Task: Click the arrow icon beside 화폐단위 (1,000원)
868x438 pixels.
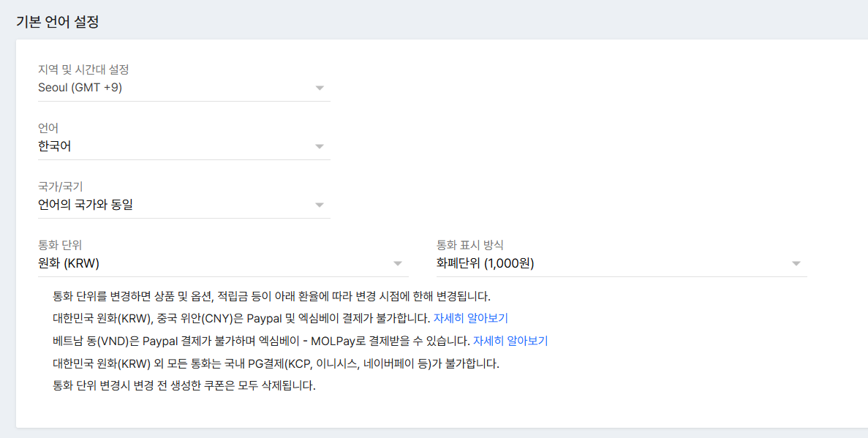Action: click(x=796, y=264)
